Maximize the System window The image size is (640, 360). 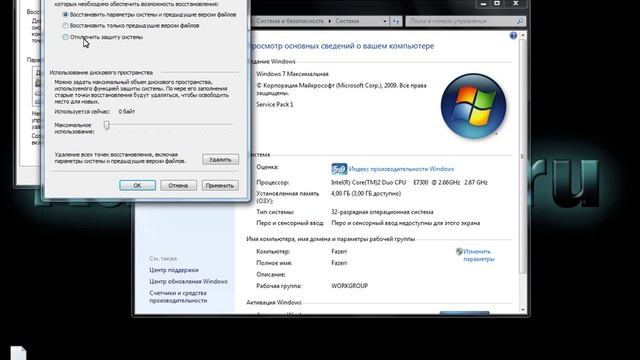coord(497,3)
